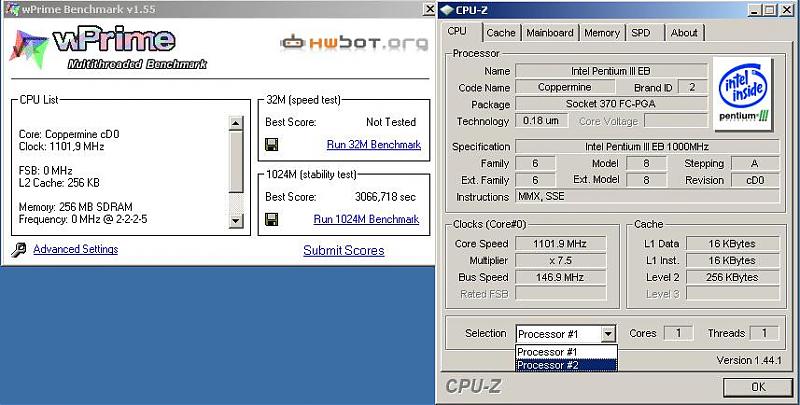Click the Package value Socket 370 FC-PGA

pyautogui.click(x=611, y=104)
